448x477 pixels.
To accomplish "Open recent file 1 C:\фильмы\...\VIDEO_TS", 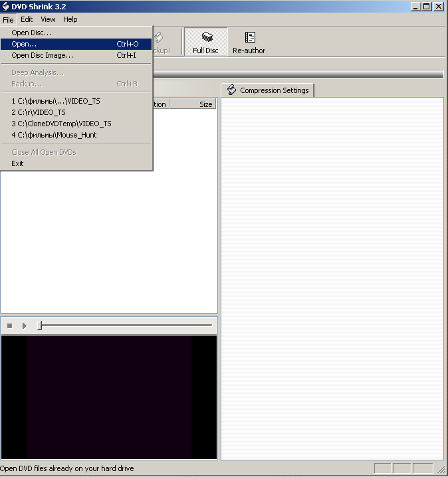I will click(x=76, y=101).
